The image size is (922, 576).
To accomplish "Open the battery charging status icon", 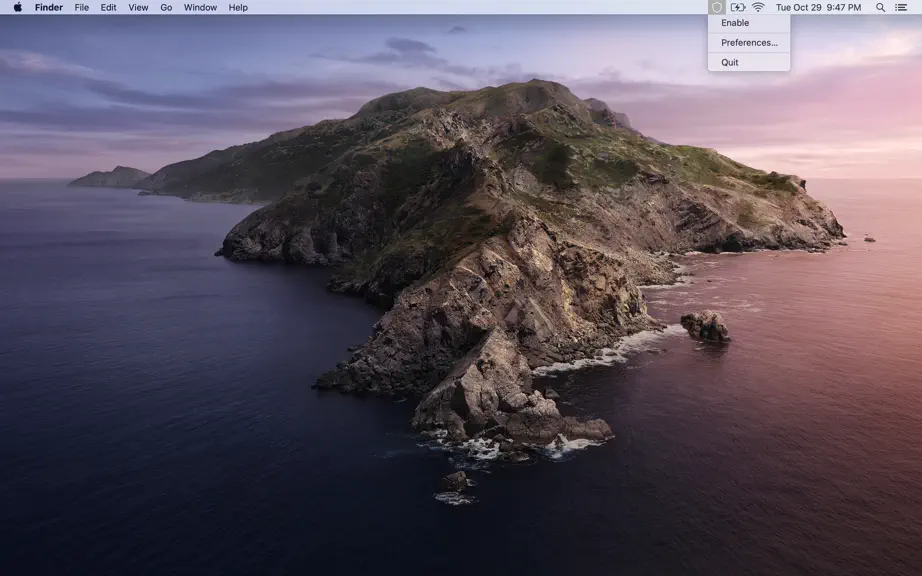I will click(737, 7).
